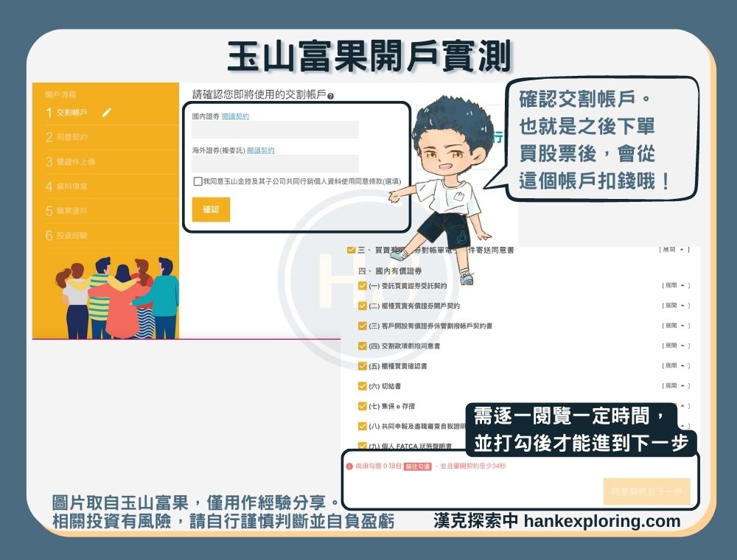Image resolution: width=737 pixels, height=560 pixels.
Task: Expand (六) 切結書
Action: click(675, 385)
